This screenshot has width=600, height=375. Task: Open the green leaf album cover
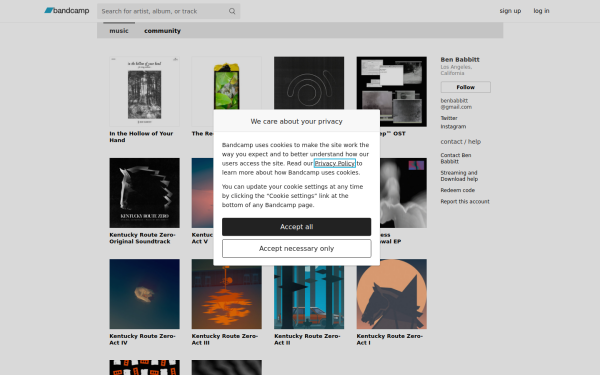(x=227, y=83)
